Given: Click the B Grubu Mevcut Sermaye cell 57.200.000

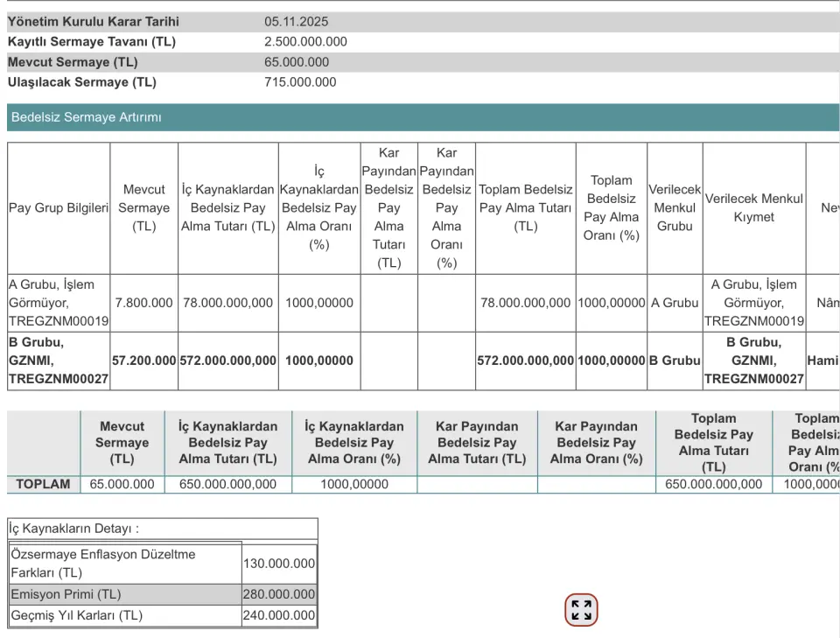Looking at the screenshot, I should [143, 361].
